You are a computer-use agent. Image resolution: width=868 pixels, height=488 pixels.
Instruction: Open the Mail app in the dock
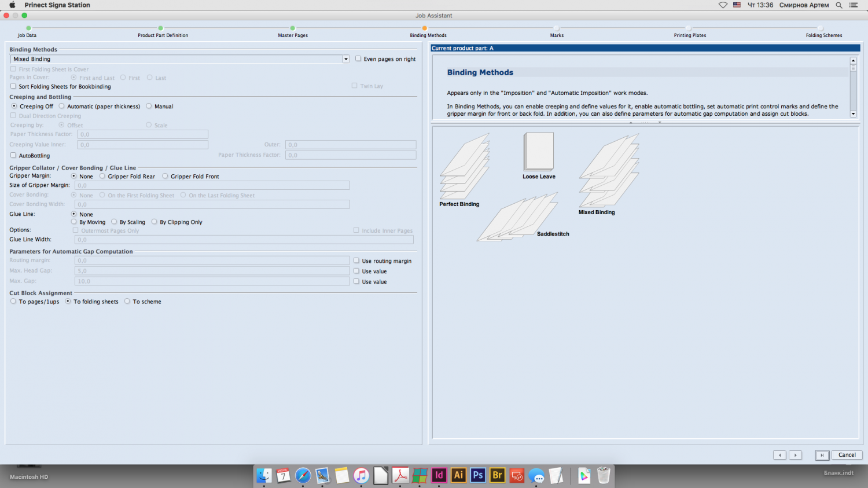click(322, 475)
